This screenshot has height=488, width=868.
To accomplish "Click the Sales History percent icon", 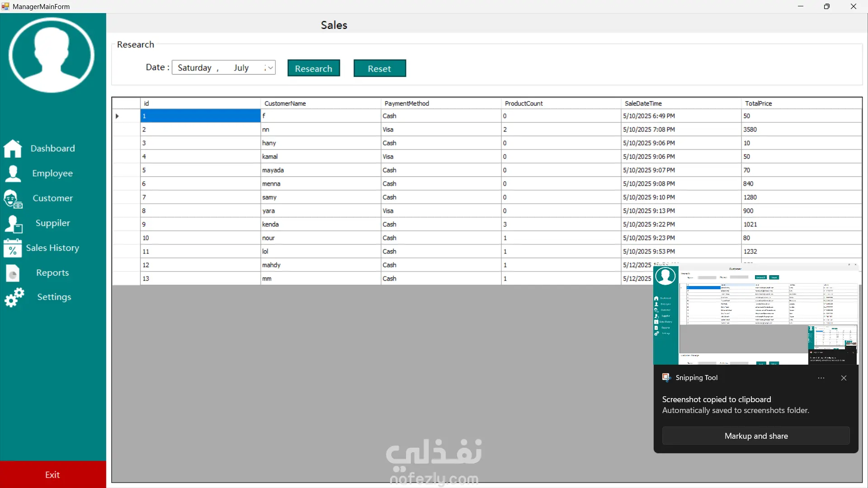I will pyautogui.click(x=13, y=248).
